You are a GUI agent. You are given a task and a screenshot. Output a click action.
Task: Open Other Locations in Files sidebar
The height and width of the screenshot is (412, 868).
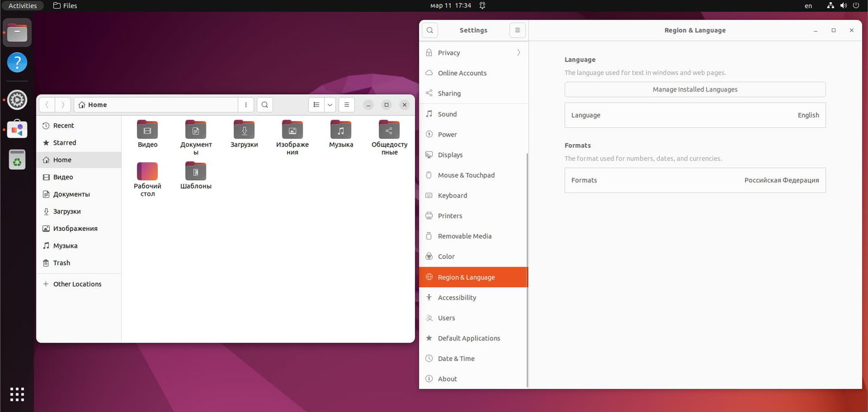(79, 284)
